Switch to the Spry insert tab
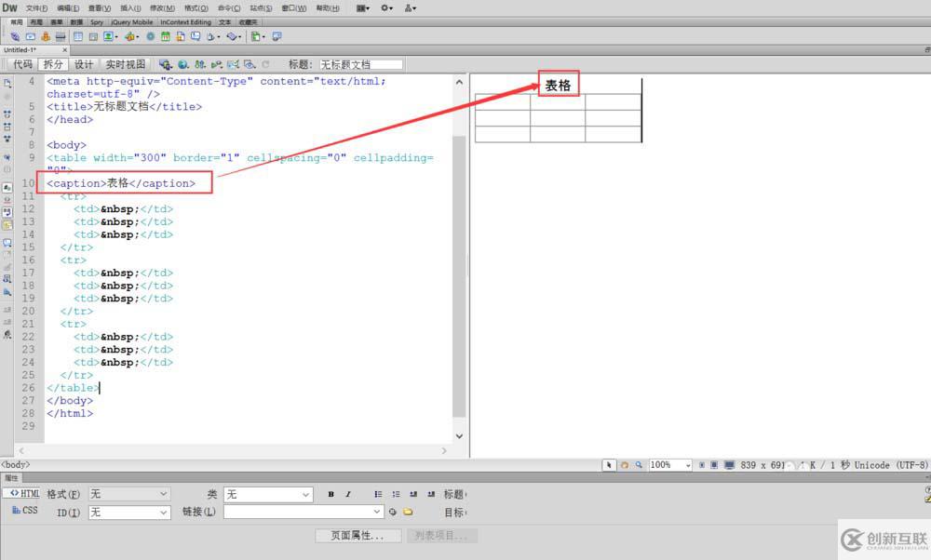Image resolution: width=931 pixels, height=560 pixels. point(97,22)
